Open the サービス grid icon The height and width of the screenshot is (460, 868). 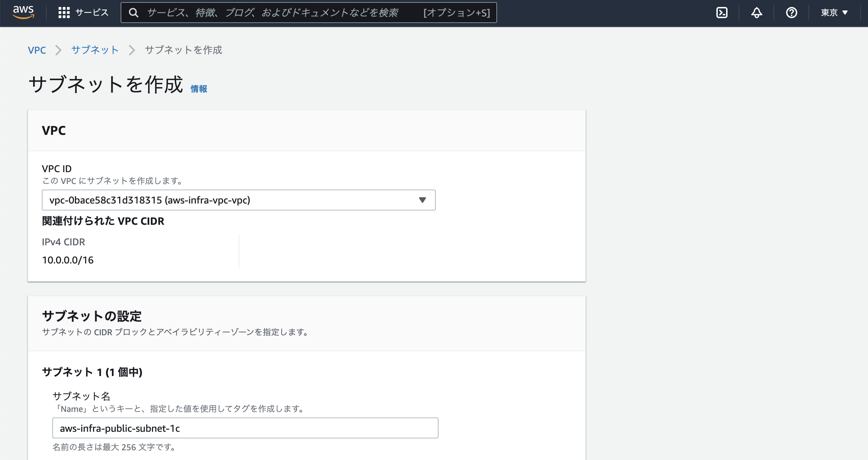click(64, 12)
